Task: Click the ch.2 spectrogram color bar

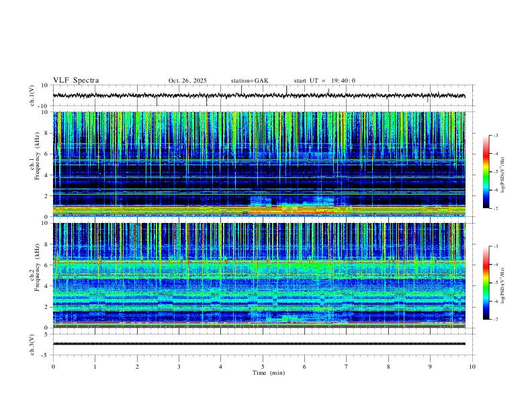Action: point(486,283)
